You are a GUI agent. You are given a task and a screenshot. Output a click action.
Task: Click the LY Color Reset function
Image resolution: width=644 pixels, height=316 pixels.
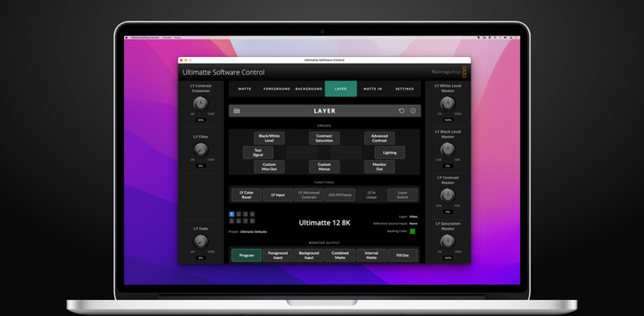click(247, 195)
